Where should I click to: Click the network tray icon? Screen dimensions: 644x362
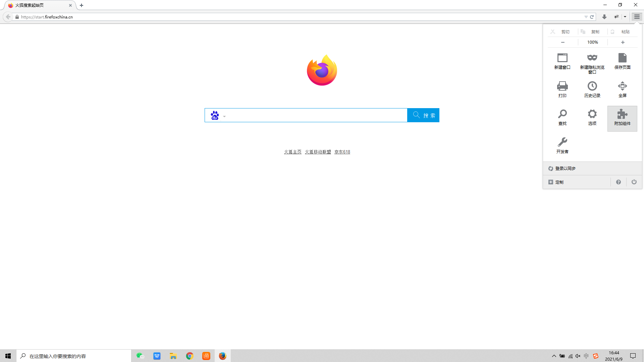570,356
